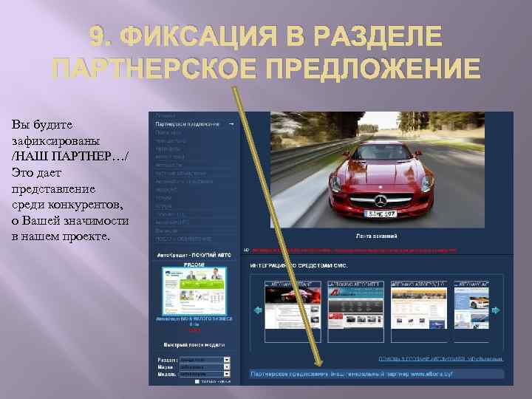Open the Партнерское предложение sidebar menu item
The width and height of the screenshot is (532, 399).
187,124
